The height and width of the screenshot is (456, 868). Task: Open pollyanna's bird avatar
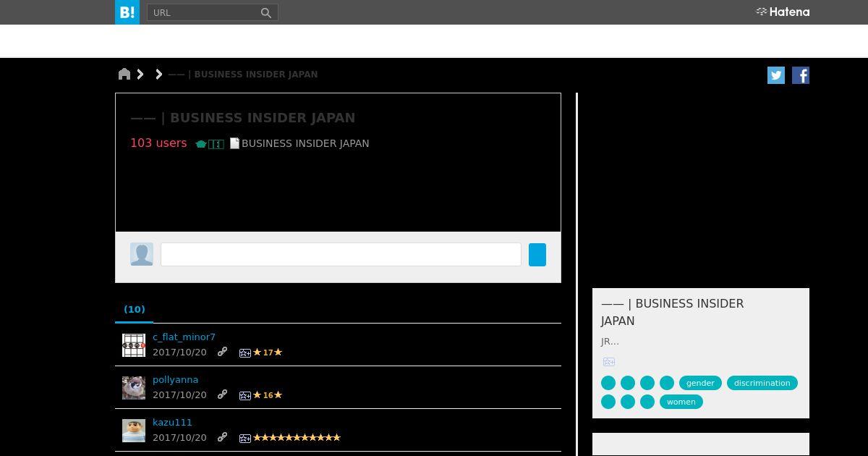click(134, 388)
